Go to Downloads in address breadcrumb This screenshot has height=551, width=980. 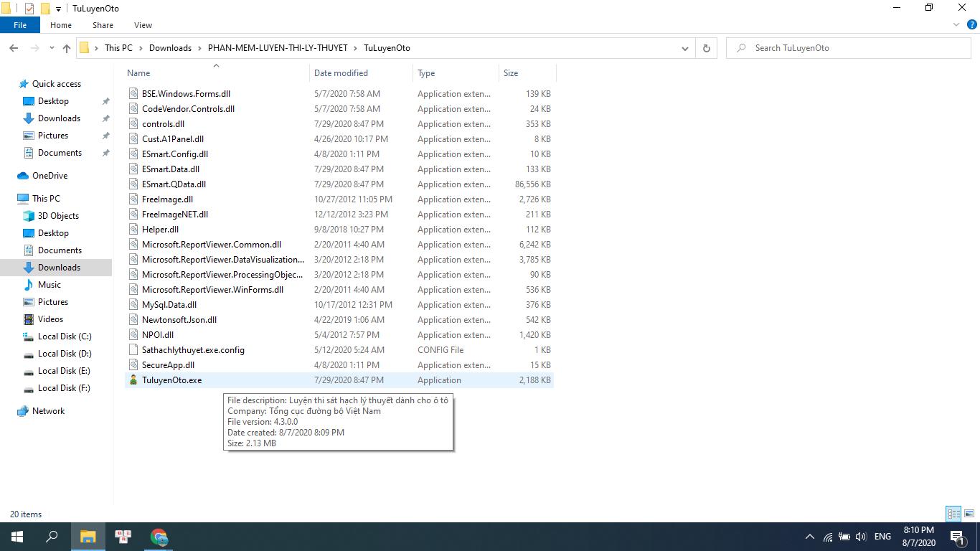click(170, 48)
